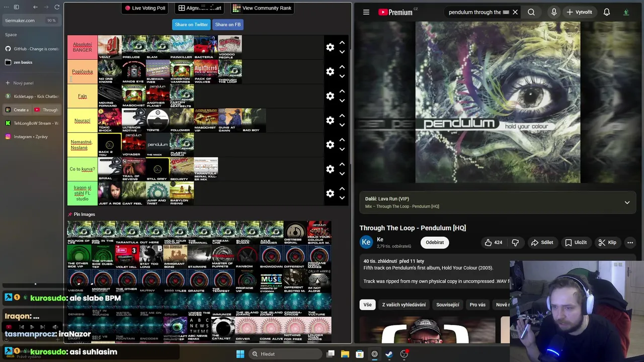Click the Fajn tier label

(83, 96)
